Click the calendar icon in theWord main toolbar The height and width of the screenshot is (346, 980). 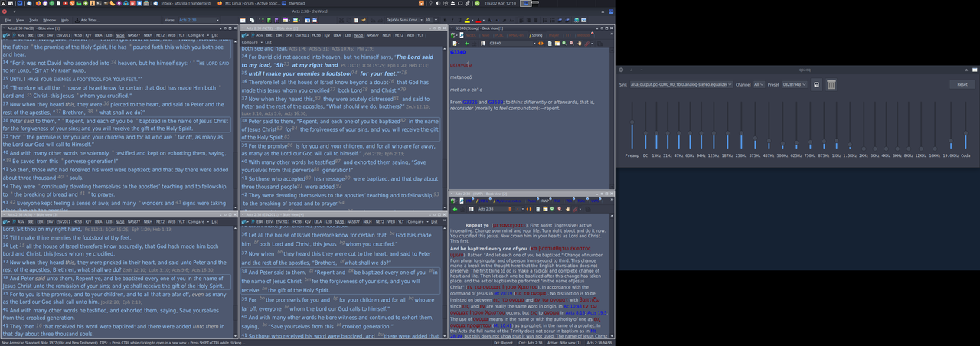click(243, 20)
